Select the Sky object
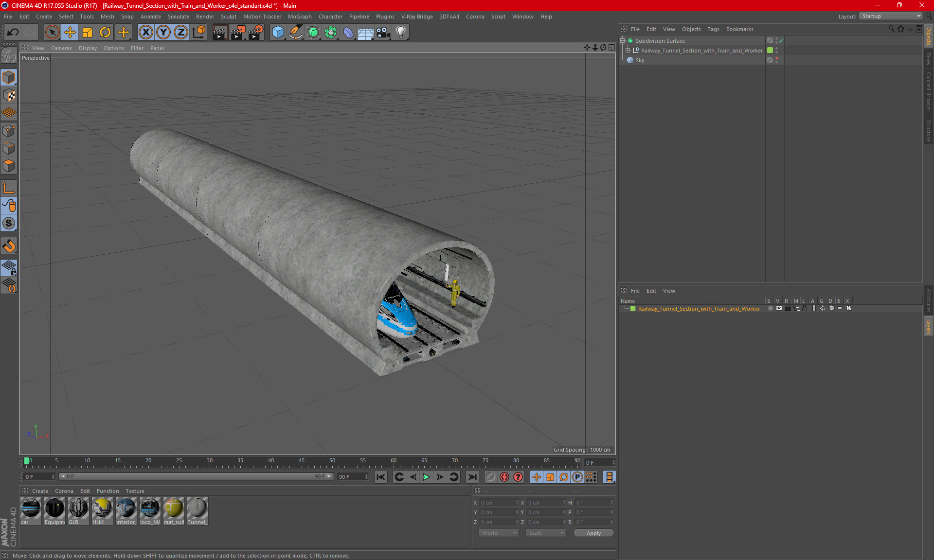This screenshot has height=560, width=934. pyautogui.click(x=640, y=60)
